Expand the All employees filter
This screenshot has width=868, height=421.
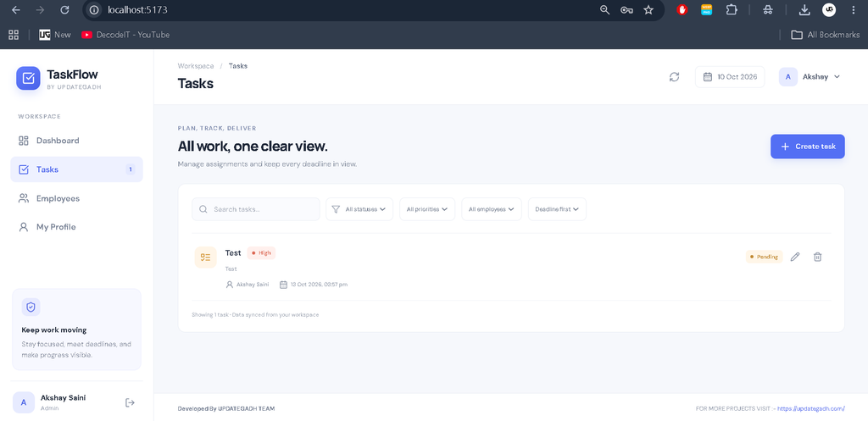click(x=492, y=209)
